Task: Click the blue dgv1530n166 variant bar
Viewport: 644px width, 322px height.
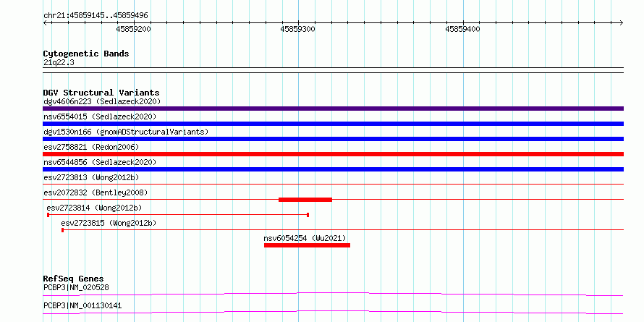Action: pyautogui.click(x=333, y=139)
